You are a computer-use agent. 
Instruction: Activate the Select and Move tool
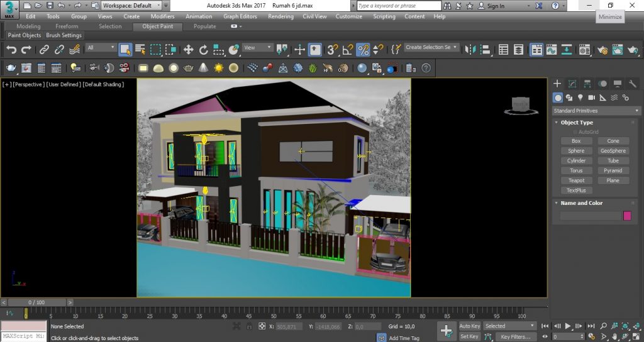[x=188, y=50]
